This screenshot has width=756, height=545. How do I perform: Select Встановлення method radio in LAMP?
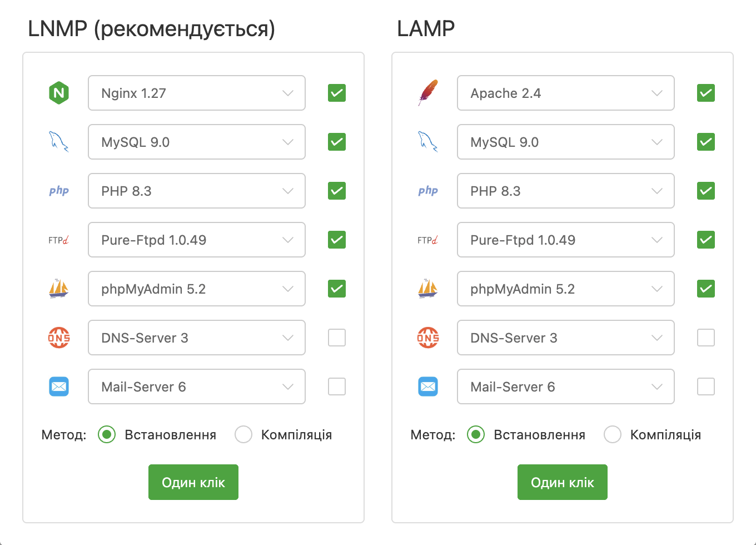[x=476, y=434]
